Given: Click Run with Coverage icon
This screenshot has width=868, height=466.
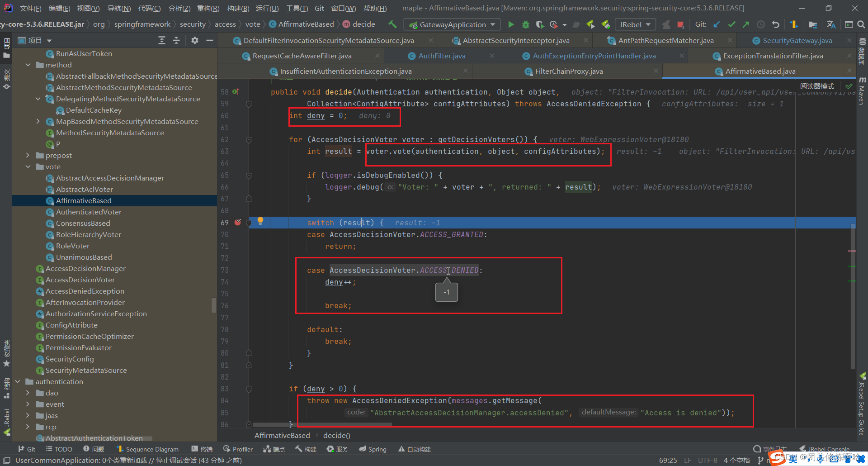Looking at the screenshot, I should pos(540,24).
